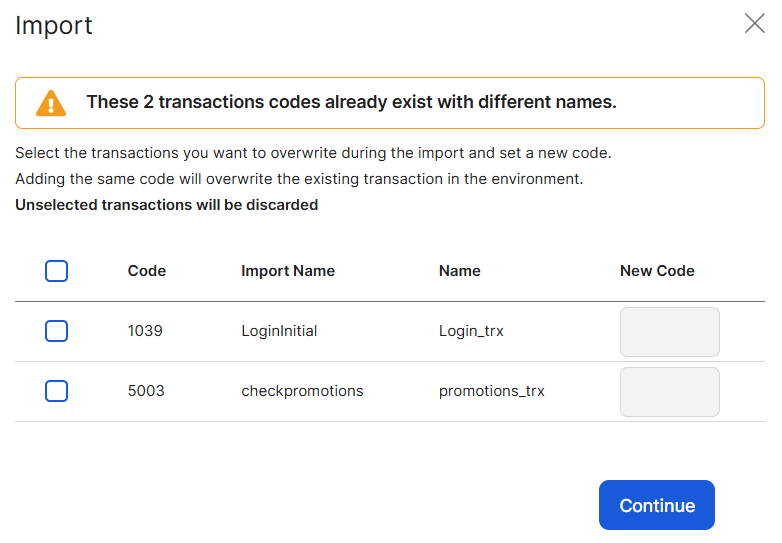Viewport: 782px width, 543px height.
Task: Select the 1039 code cell
Action: point(145,331)
